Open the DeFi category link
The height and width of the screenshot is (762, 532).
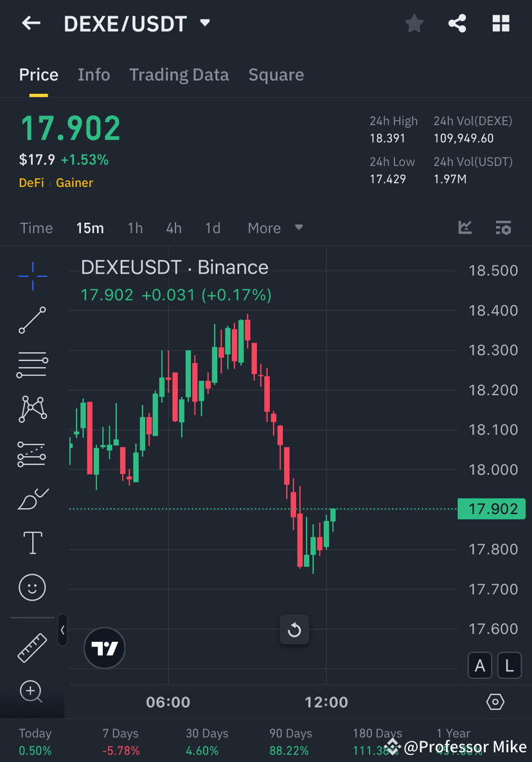[x=31, y=182]
